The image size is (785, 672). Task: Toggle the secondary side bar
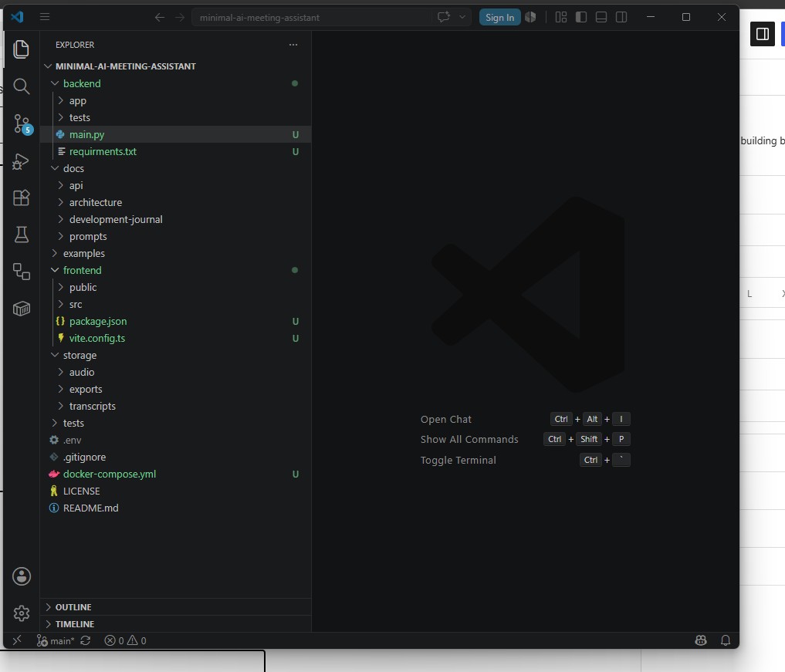[x=621, y=18]
